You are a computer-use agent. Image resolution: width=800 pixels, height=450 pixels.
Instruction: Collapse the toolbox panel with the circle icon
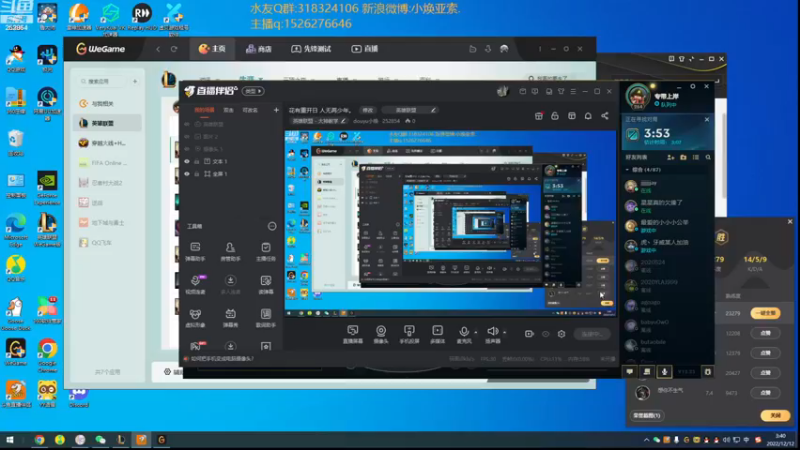pos(272,226)
